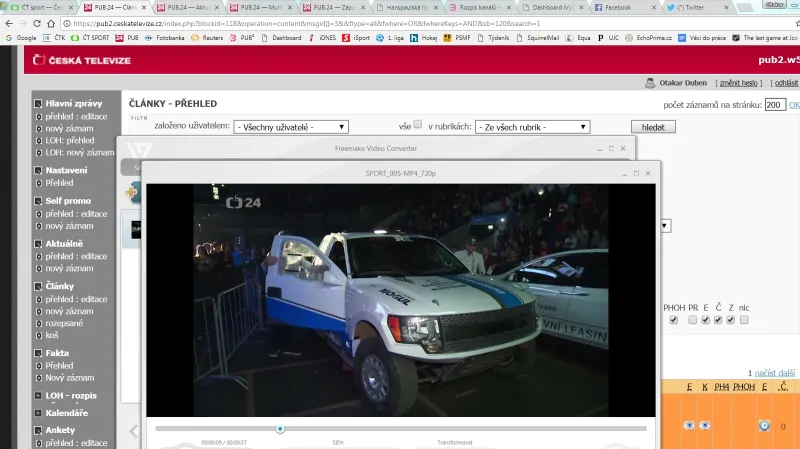The image size is (800, 449).
Task: Click the Kalendáře section icon
Action: [x=38, y=413]
